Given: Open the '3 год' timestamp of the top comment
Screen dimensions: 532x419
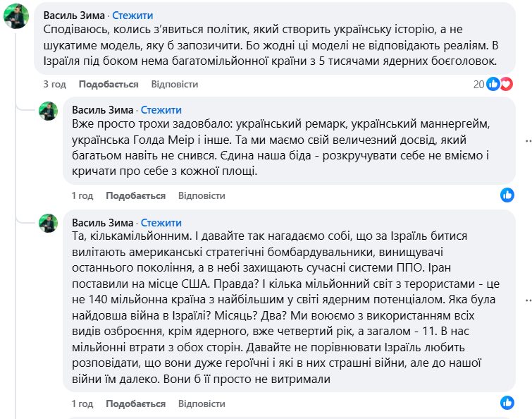Looking at the screenshot, I should point(54,84).
